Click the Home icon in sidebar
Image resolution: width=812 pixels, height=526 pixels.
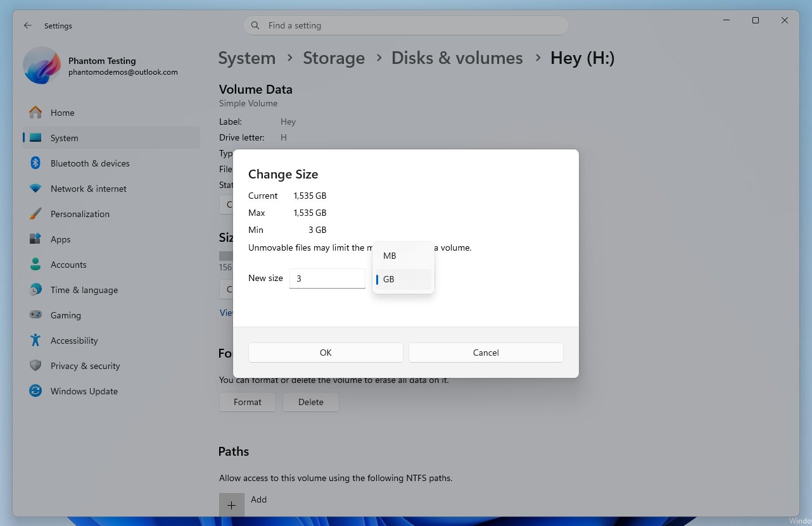pos(35,113)
